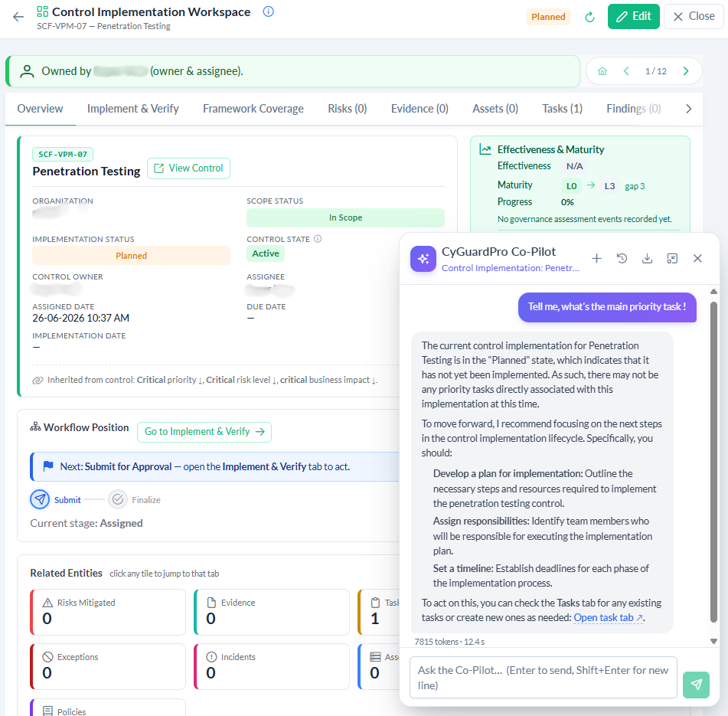The image size is (728, 716).
Task: Click the Incidents tile alert icon
Action: point(211,657)
